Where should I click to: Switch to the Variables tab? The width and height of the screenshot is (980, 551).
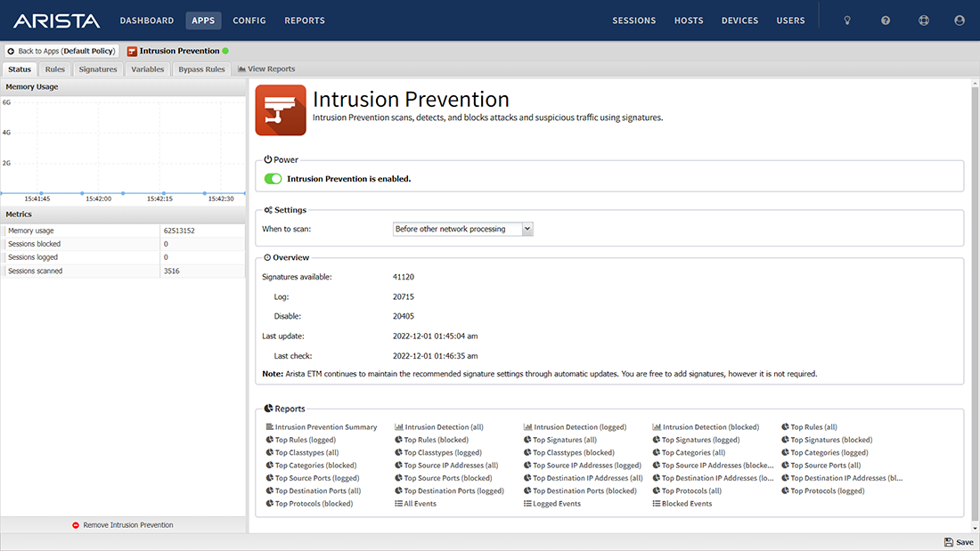148,69
